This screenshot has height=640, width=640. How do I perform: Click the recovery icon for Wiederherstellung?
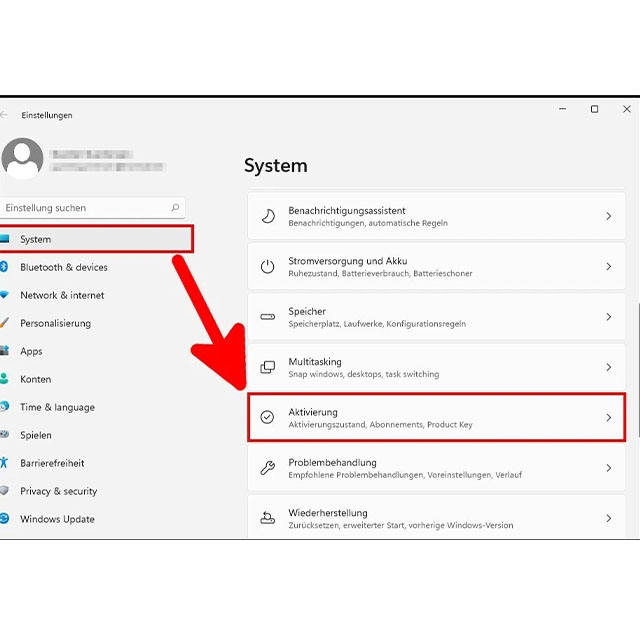click(267, 518)
